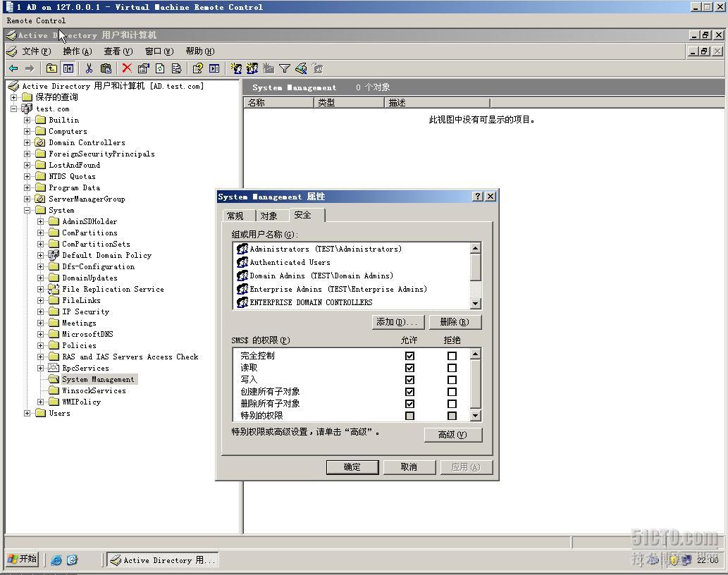728x575 pixels.
Task: Select the Default Domain Policy node
Action: pos(107,255)
